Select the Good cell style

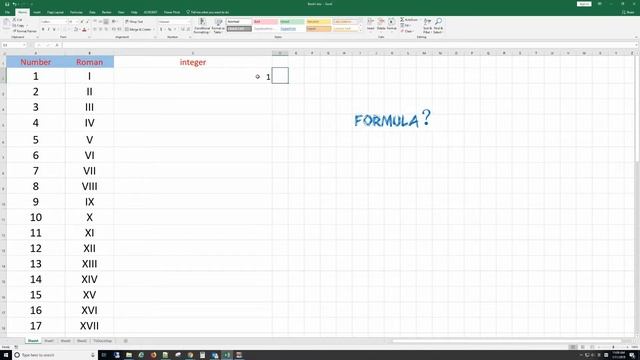pos(292,21)
